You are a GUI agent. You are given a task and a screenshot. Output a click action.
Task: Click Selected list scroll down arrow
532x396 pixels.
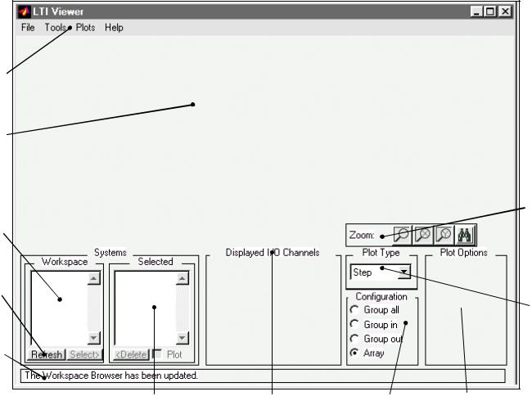click(x=183, y=338)
